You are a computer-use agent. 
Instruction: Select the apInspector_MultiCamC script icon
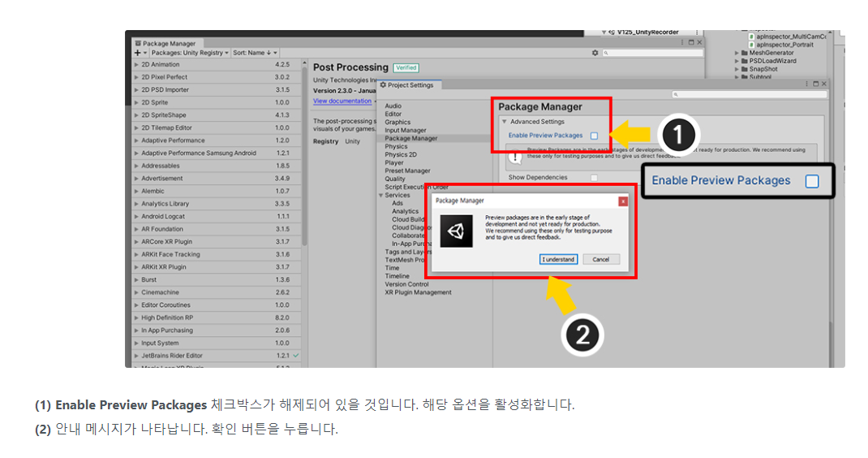(x=752, y=37)
